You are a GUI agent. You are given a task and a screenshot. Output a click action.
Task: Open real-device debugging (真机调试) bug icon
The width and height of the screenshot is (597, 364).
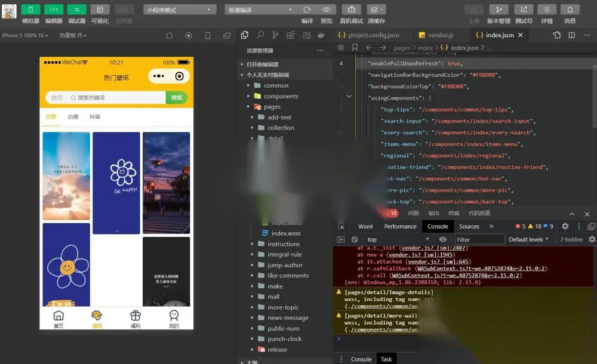click(x=352, y=10)
